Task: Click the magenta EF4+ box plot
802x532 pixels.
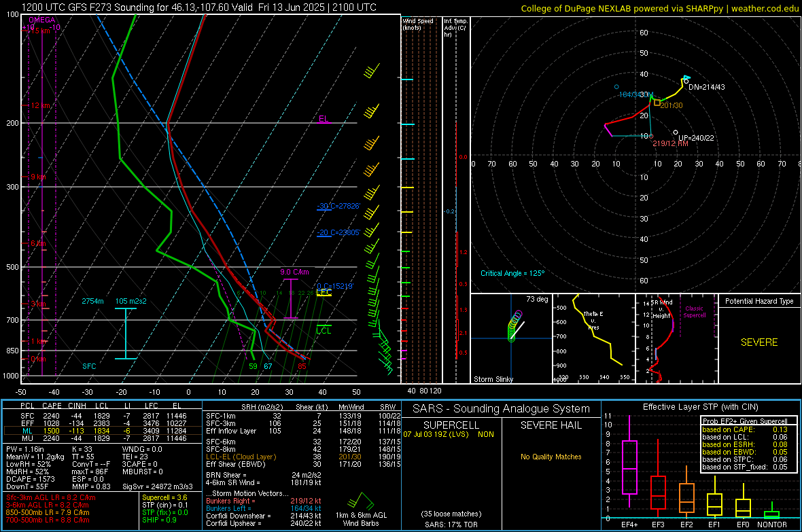Action: pyautogui.click(x=629, y=462)
